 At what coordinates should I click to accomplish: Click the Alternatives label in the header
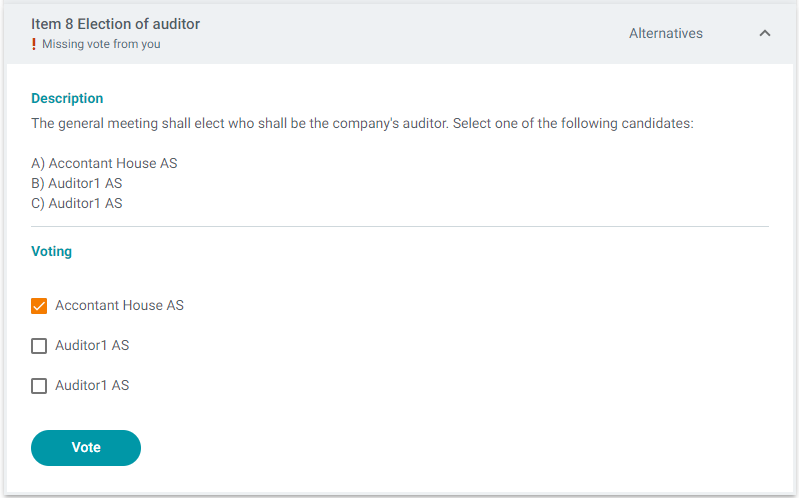[x=665, y=33]
